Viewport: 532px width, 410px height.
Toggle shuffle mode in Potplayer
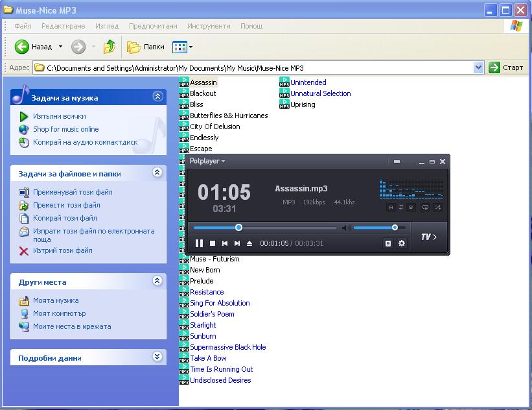point(437,207)
